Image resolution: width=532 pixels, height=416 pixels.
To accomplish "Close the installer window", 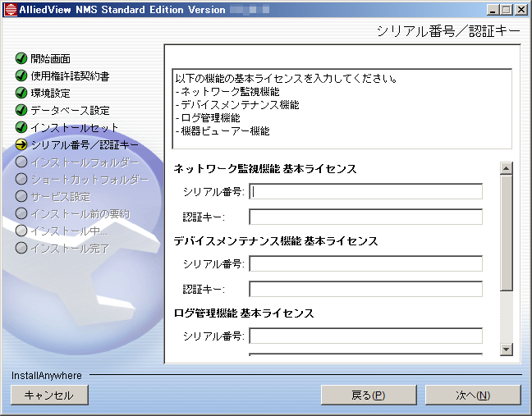I will (x=521, y=10).
